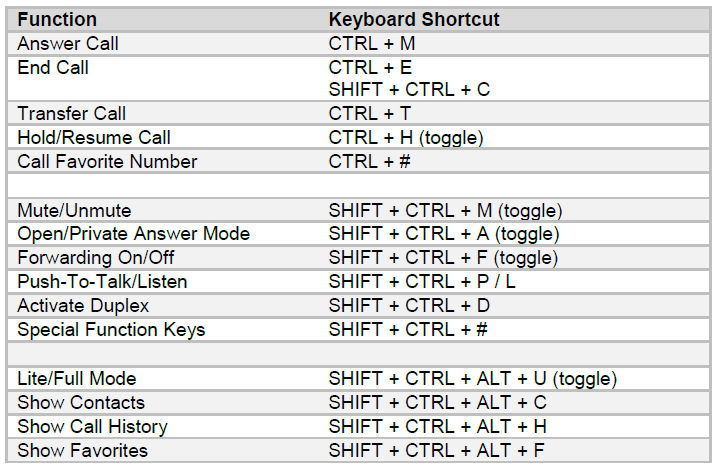The image size is (718, 470).
Task: Click the End Call function cell
Action: [53, 68]
